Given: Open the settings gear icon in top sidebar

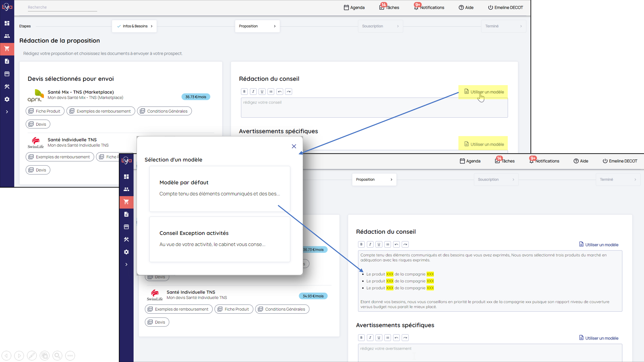Looking at the screenshot, I should click(x=7, y=99).
